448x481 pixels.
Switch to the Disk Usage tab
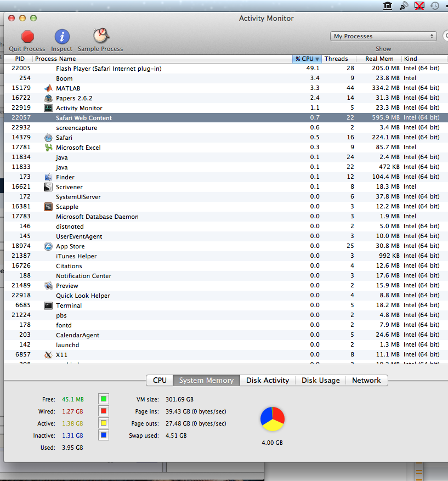pyautogui.click(x=320, y=381)
